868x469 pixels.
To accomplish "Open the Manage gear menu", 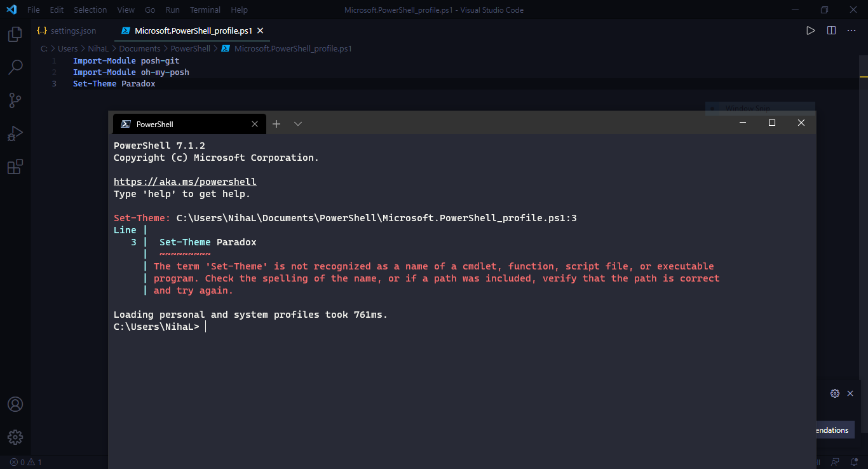I will pyautogui.click(x=15, y=437).
